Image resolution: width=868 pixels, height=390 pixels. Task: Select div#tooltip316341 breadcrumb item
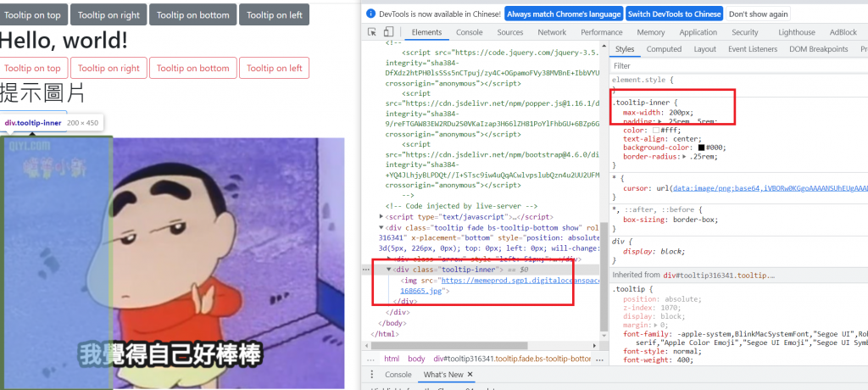pyautogui.click(x=513, y=359)
